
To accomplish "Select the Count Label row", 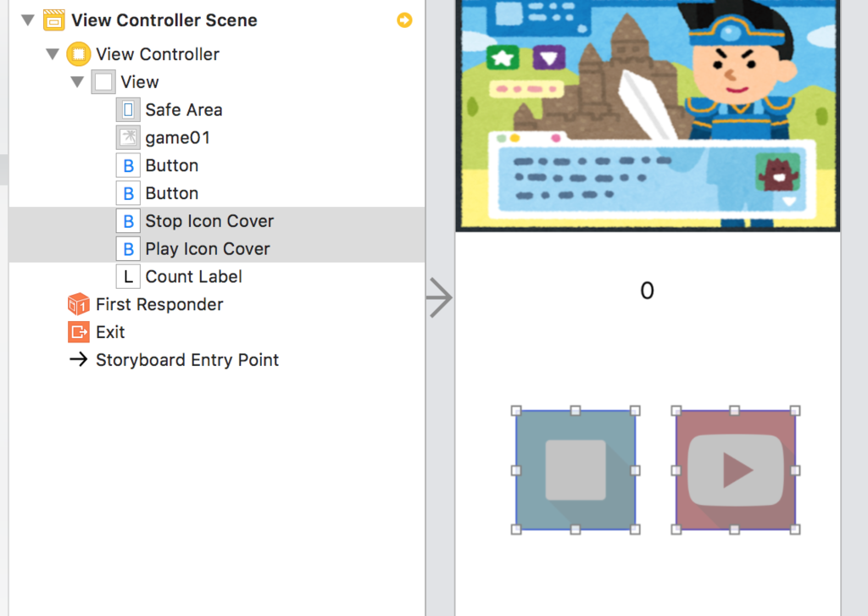I will pos(217,276).
